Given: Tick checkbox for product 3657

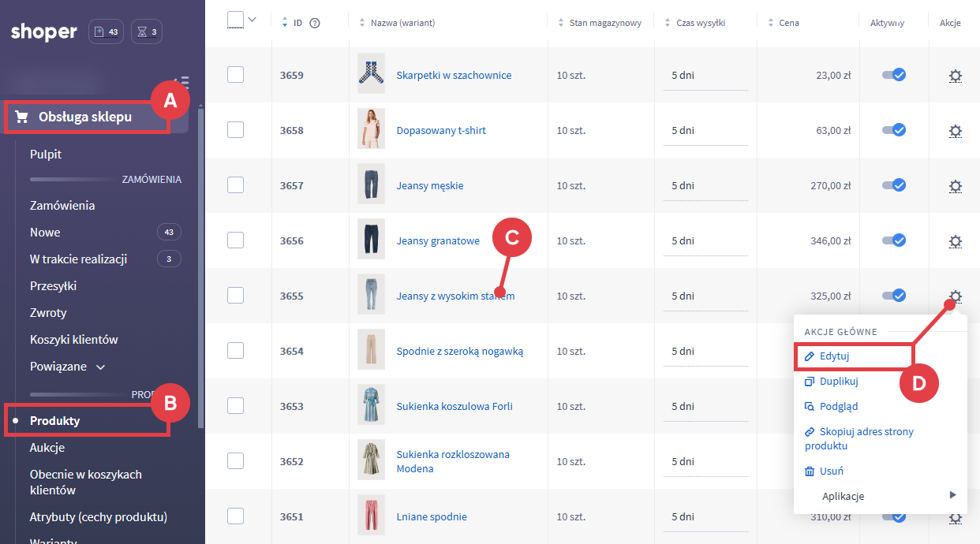Looking at the screenshot, I should pos(235,185).
